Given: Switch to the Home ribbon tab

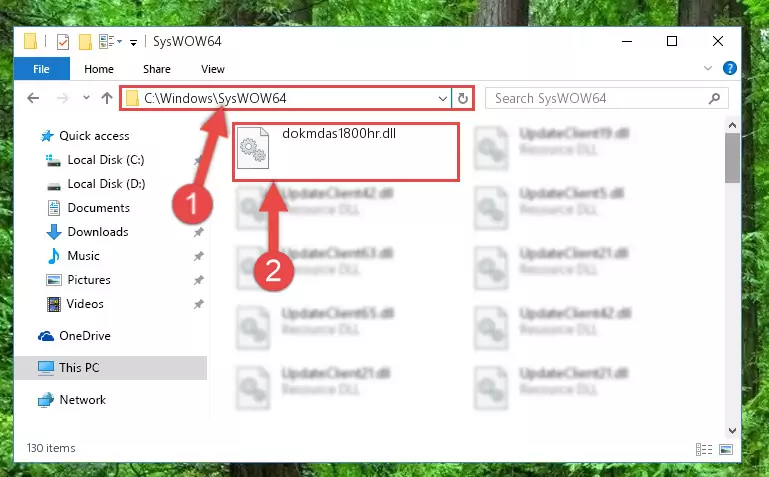Looking at the screenshot, I should click(99, 69).
